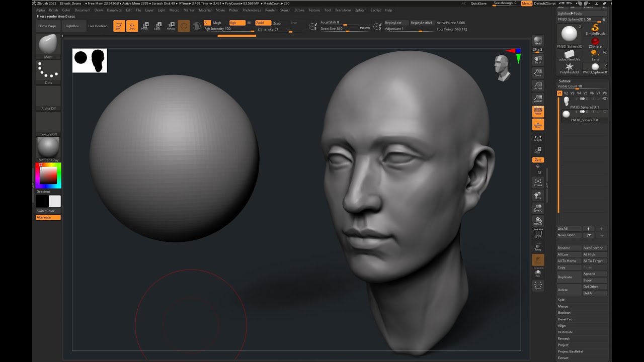Open the Transform menu
The width and height of the screenshot is (644, 362).
pos(343,10)
